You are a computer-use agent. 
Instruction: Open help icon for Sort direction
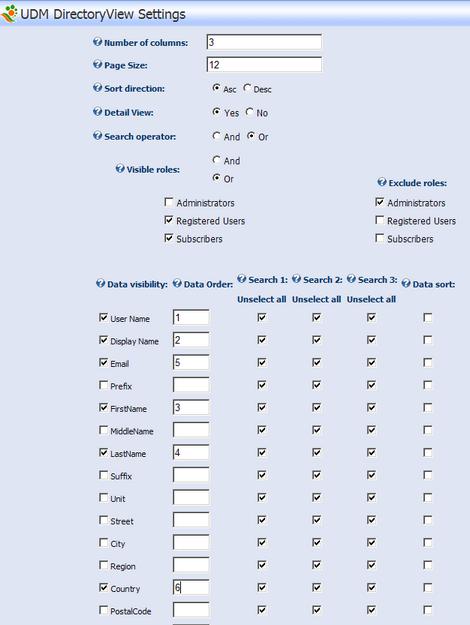click(97, 88)
